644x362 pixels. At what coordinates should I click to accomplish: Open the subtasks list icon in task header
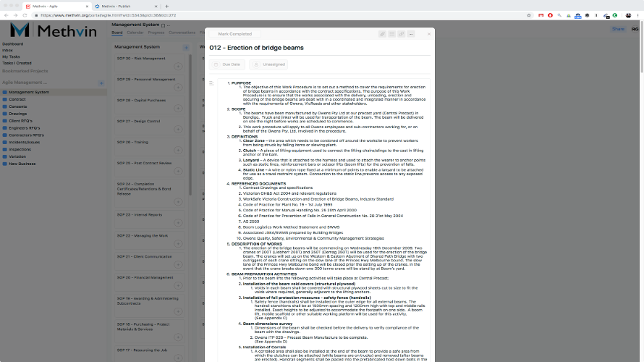392,34
